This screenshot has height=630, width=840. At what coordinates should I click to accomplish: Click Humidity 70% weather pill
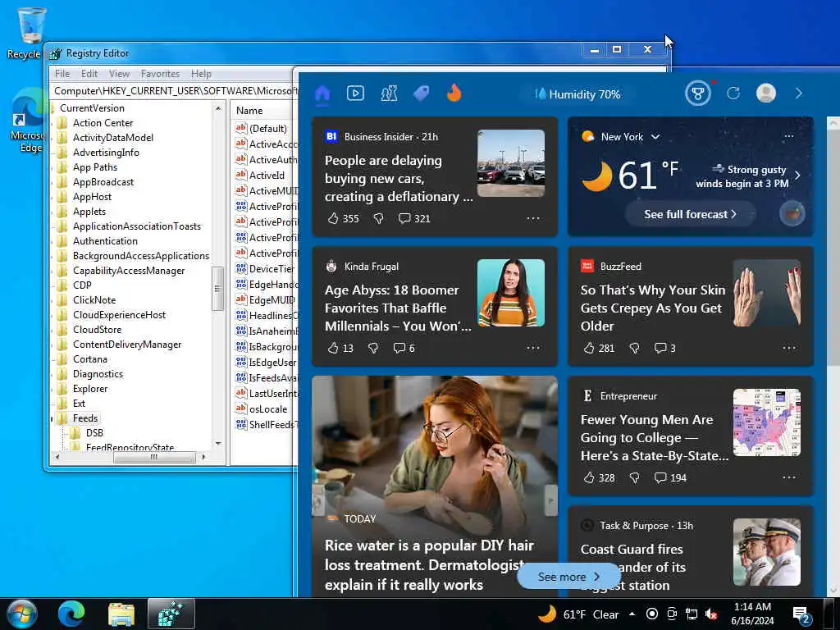tap(577, 94)
